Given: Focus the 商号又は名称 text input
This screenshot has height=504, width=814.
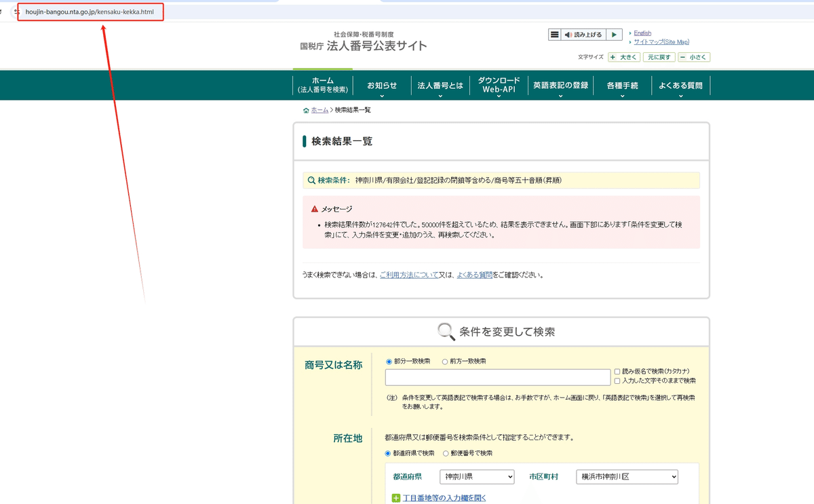Looking at the screenshot, I should pyautogui.click(x=498, y=377).
